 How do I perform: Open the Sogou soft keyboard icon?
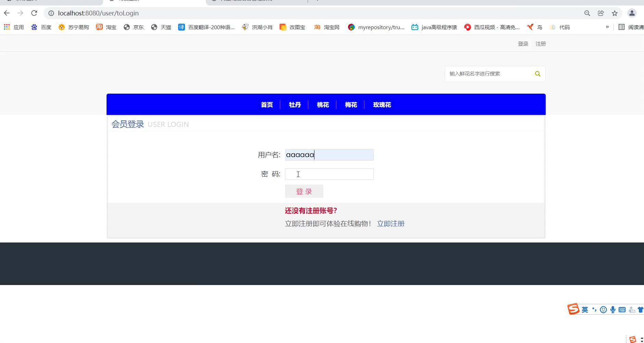pyautogui.click(x=622, y=310)
